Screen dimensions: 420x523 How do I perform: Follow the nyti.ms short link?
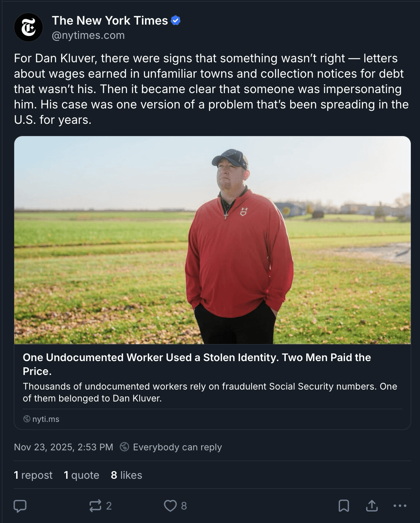point(45,419)
